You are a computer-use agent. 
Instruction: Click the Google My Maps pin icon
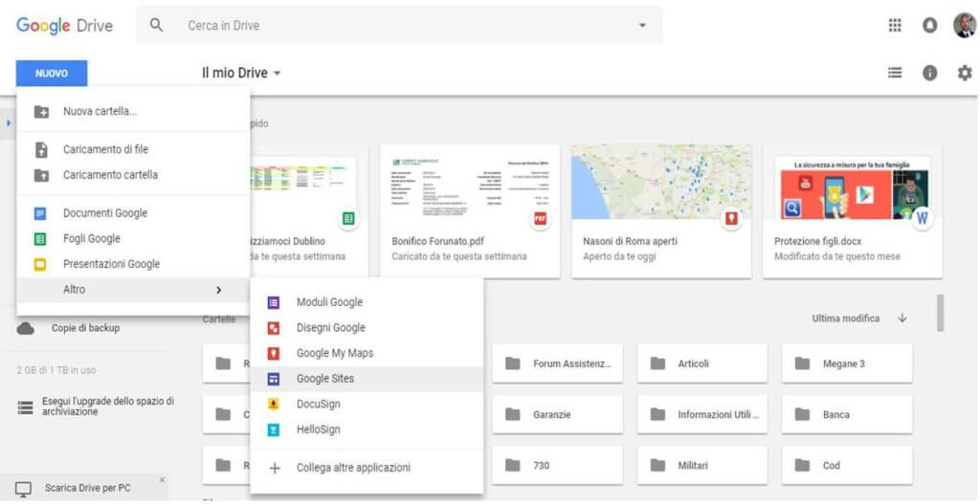pyautogui.click(x=273, y=354)
